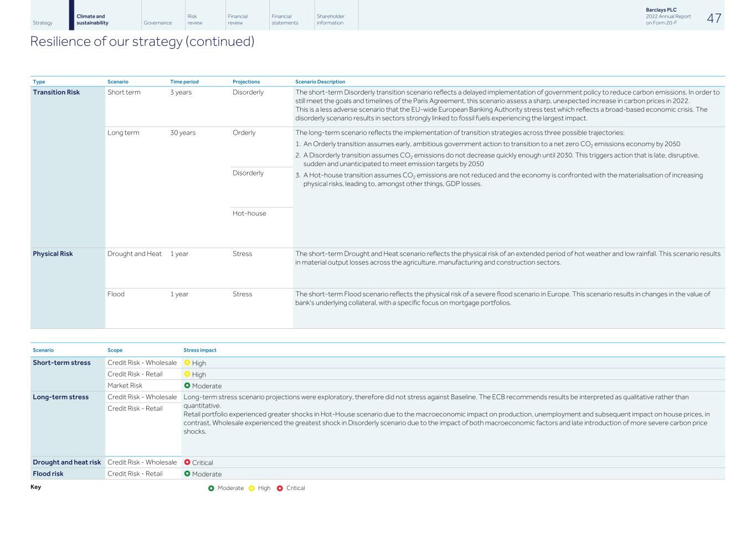Click the yellow High icon for Credit Risk - Wholesale

pyautogui.click(x=187, y=363)
